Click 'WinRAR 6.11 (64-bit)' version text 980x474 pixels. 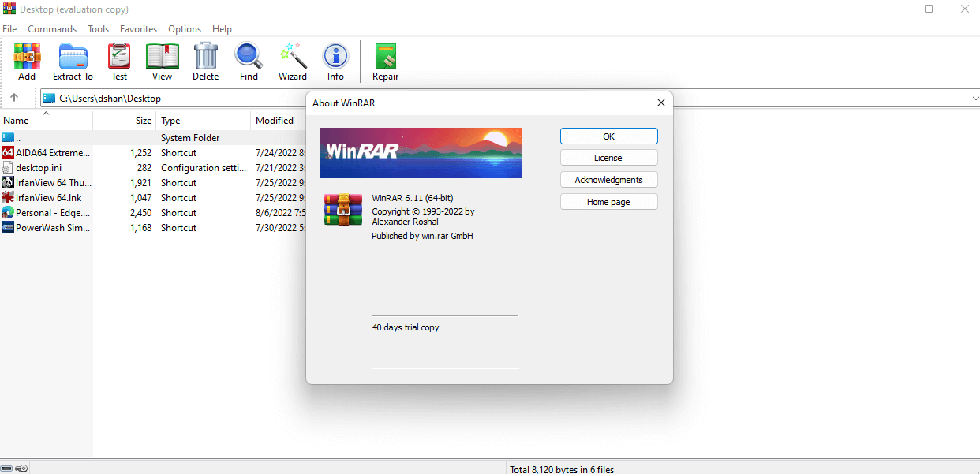click(x=413, y=198)
